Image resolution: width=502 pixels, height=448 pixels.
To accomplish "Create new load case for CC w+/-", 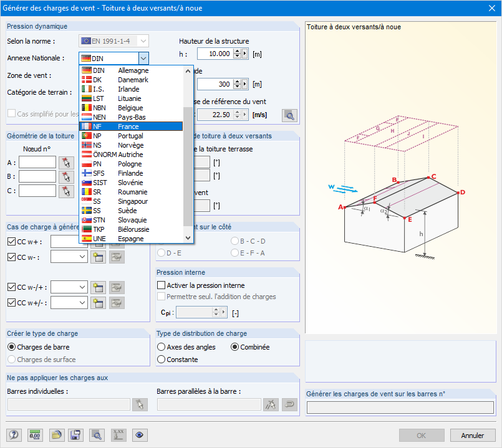I will (x=98, y=303).
